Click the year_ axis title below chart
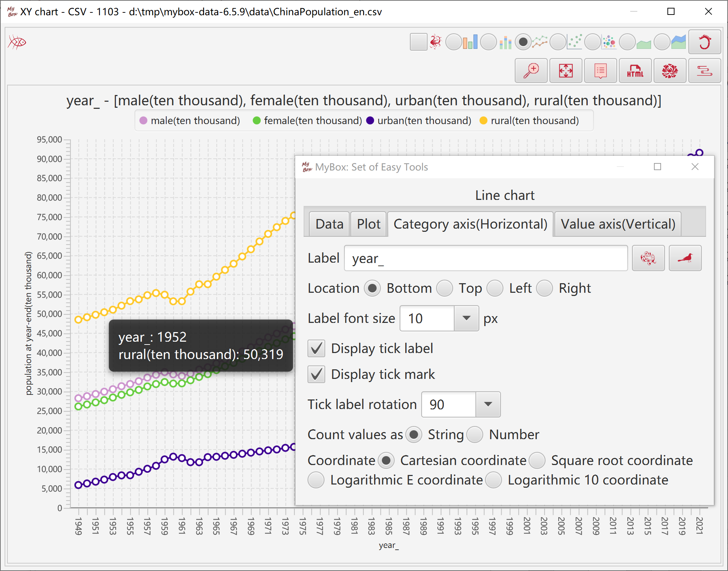Image resolution: width=728 pixels, height=571 pixels. click(389, 545)
